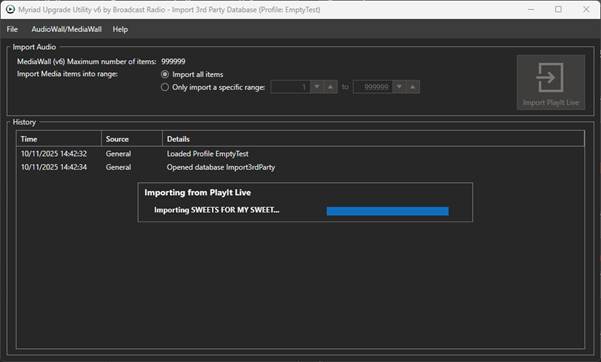
Task: Maximize the Myriad Upgrade Utility window
Action: click(558, 10)
